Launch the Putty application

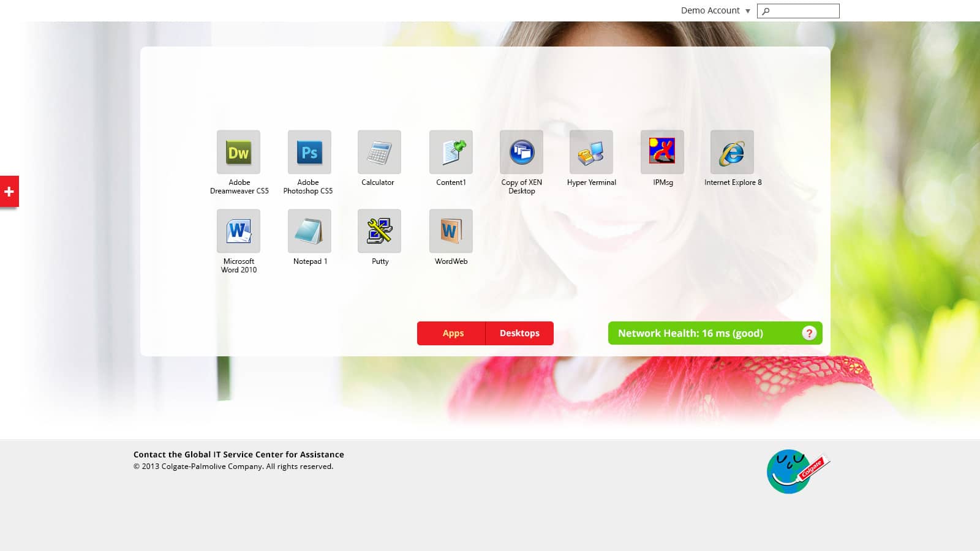(379, 231)
